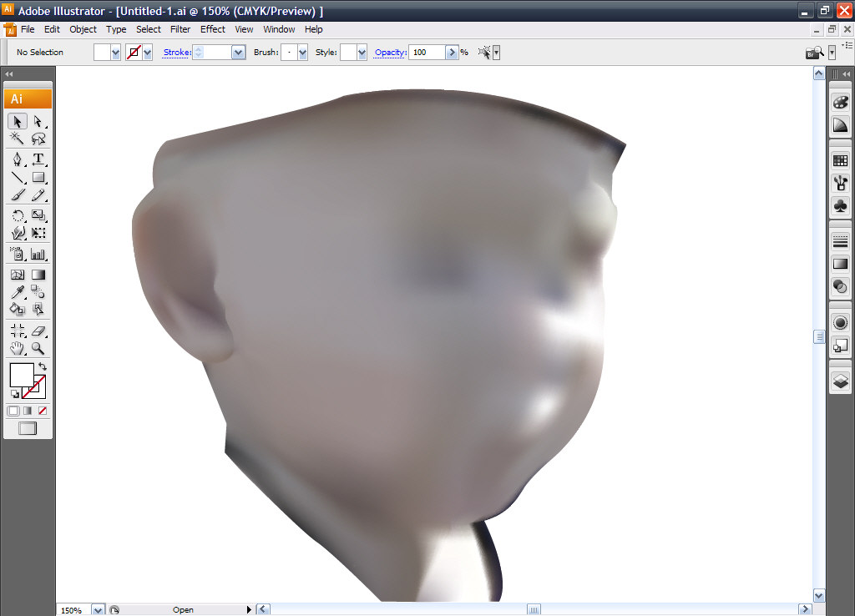Pick the Magic Wand tool
855x616 pixels.
[18, 139]
